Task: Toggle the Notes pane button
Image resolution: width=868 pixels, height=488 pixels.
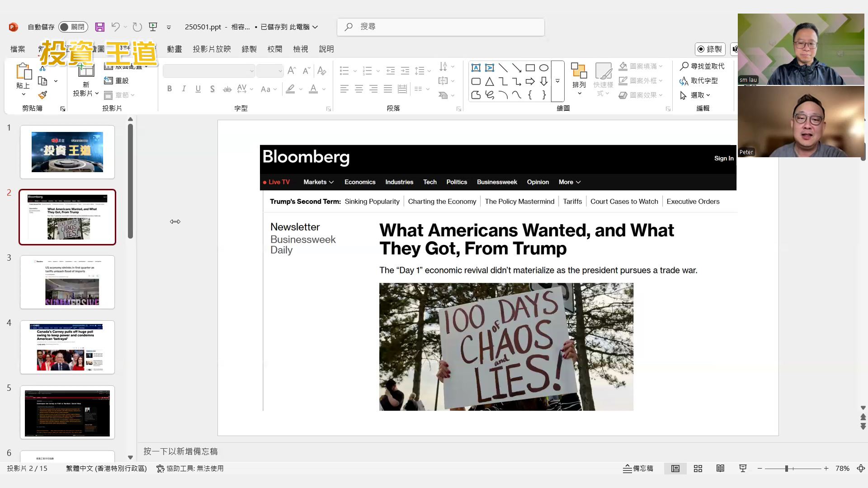Action: (x=638, y=469)
